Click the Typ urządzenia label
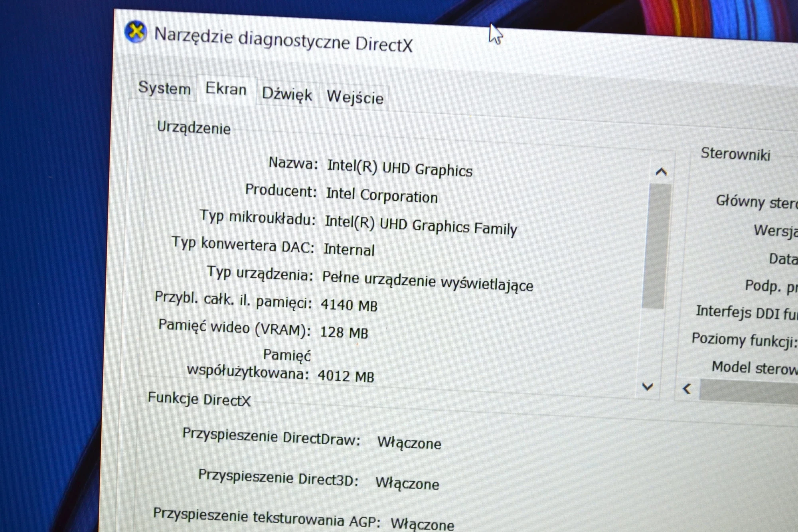Image resolution: width=798 pixels, height=532 pixels. [260, 273]
